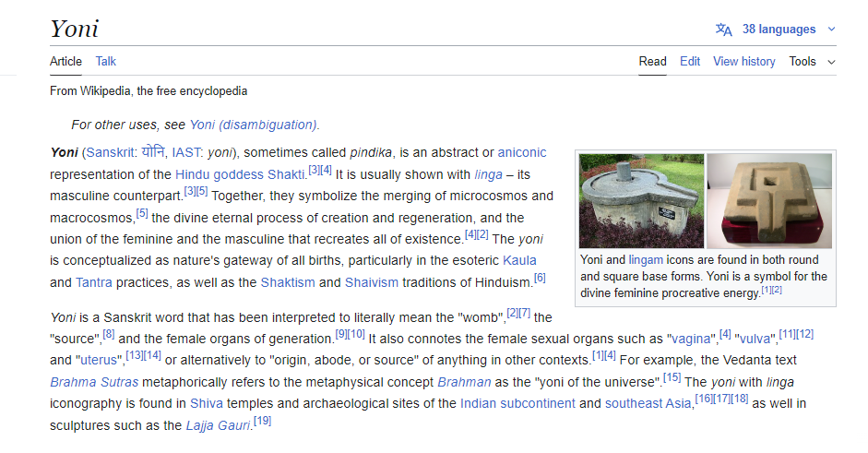Follow the Lajja Gauri link

pos(218,426)
